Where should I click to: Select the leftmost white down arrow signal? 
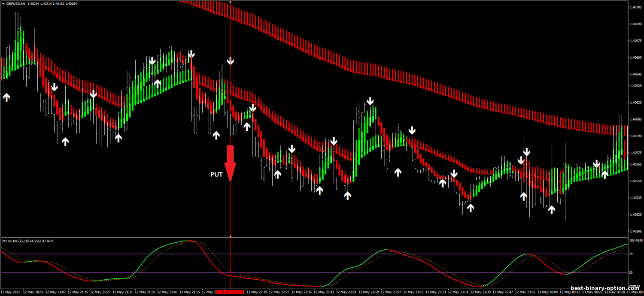point(54,88)
